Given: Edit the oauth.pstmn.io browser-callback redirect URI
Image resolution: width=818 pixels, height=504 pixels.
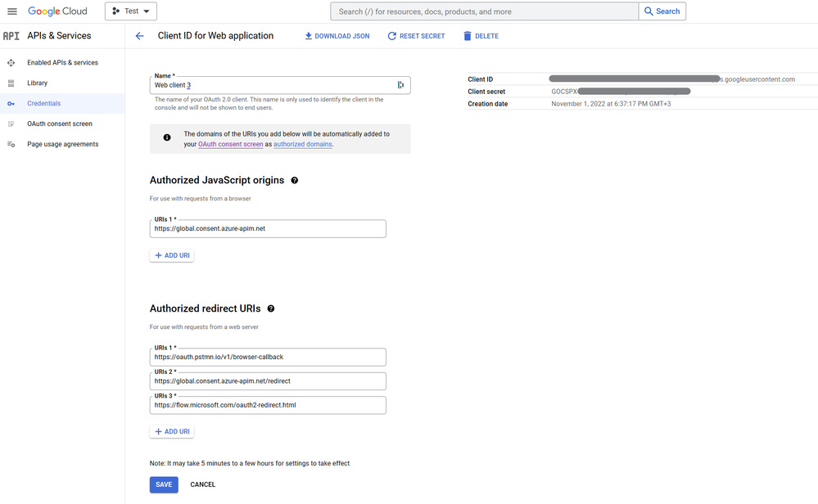Looking at the screenshot, I should [268, 357].
